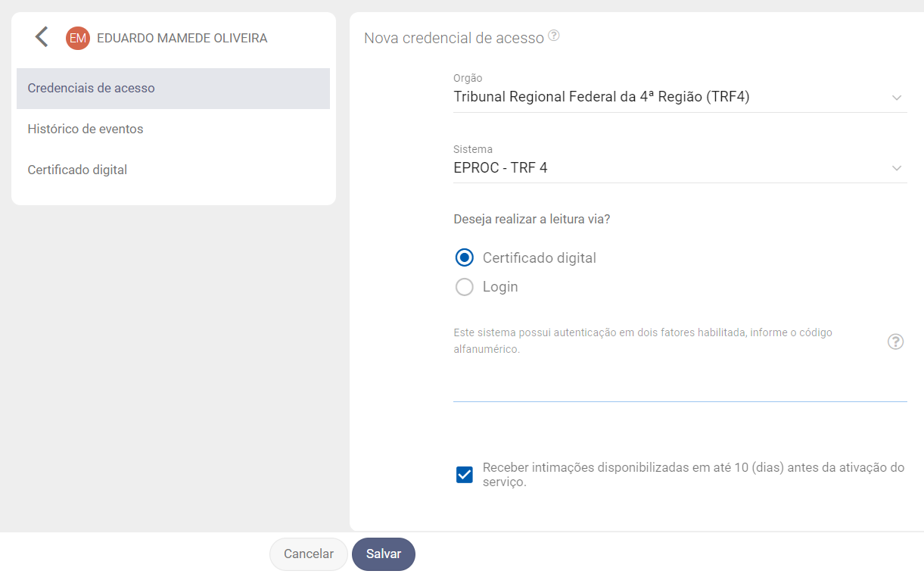Click the chevron arrow of the Sistema field
The width and height of the screenshot is (924, 574).
coord(897,168)
